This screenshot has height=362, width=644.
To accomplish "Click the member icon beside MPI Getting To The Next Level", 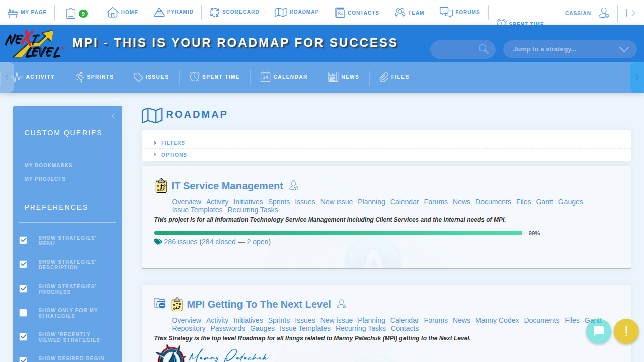I will tap(342, 304).
